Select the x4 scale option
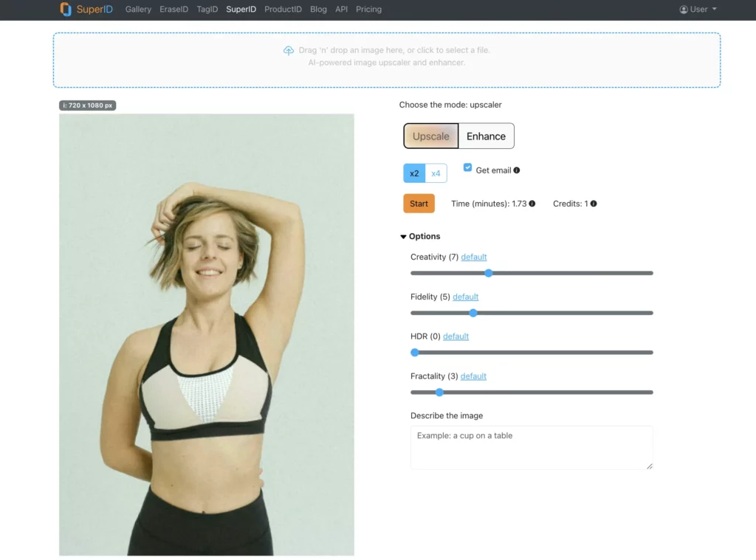 coord(436,173)
